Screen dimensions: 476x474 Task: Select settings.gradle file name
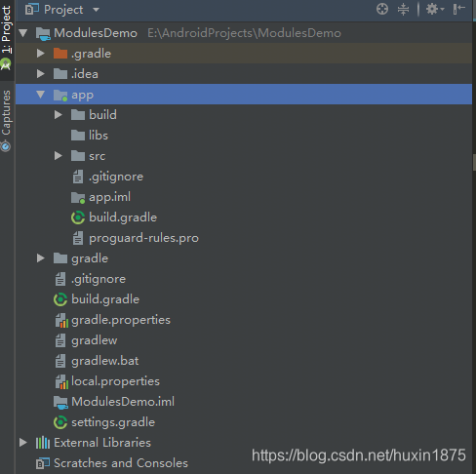(113, 422)
